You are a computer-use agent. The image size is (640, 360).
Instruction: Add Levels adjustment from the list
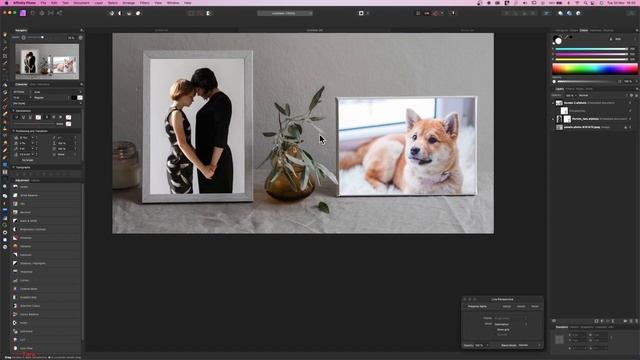point(46,187)
